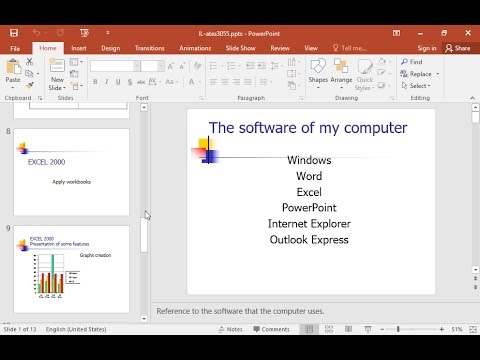Toggle Strikethrough formatting
The image size is (480, 360).
[141, 82]
